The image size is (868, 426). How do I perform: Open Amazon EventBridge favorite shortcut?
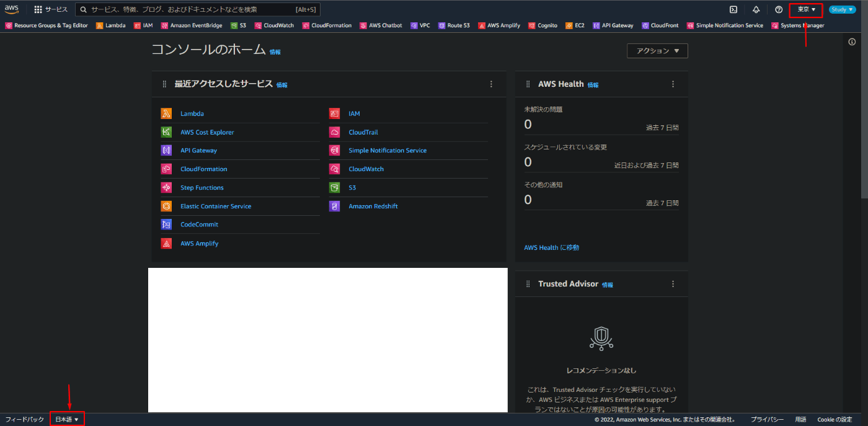(192, 25)
